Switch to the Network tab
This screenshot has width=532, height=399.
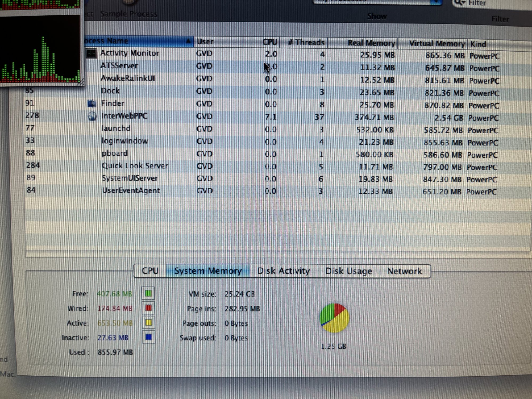pyautogui.click(x=404, y=271)
